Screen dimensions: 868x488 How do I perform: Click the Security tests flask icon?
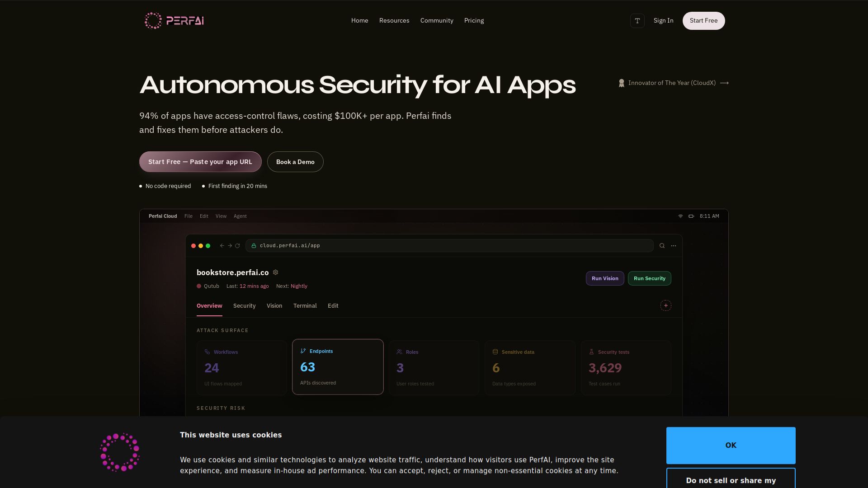point(591,352)
